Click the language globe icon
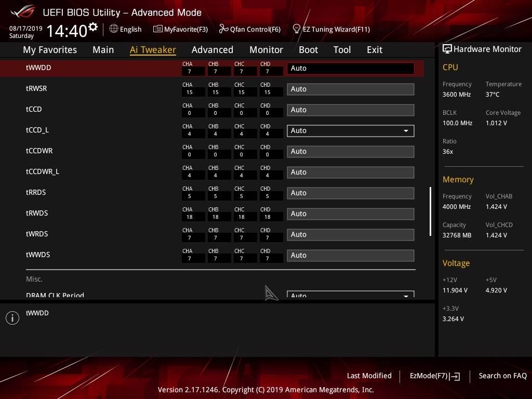Image resolution: width=532 pixels, height=399 pixels. click(114, 29)
